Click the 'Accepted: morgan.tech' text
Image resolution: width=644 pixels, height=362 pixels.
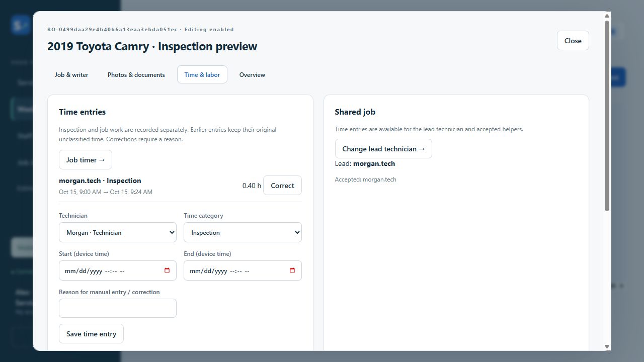tap(366, 179)
